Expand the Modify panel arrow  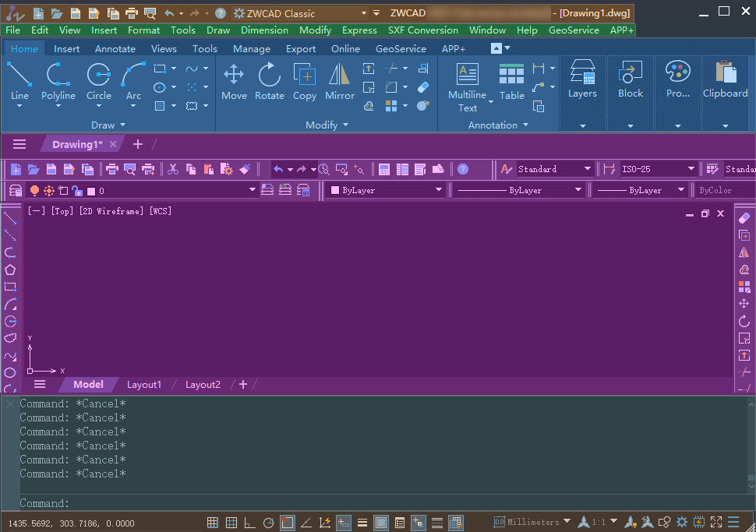click(x=345, y=125)
